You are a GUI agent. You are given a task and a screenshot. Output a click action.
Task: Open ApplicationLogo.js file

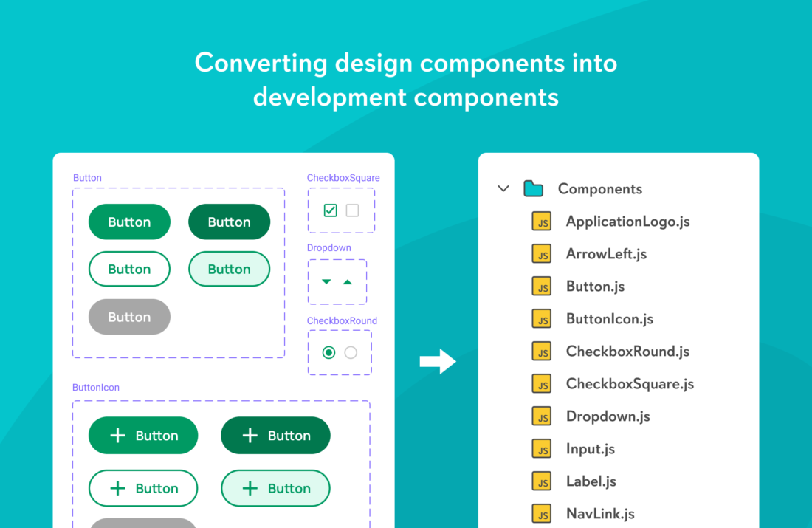[x=627, y=222]
